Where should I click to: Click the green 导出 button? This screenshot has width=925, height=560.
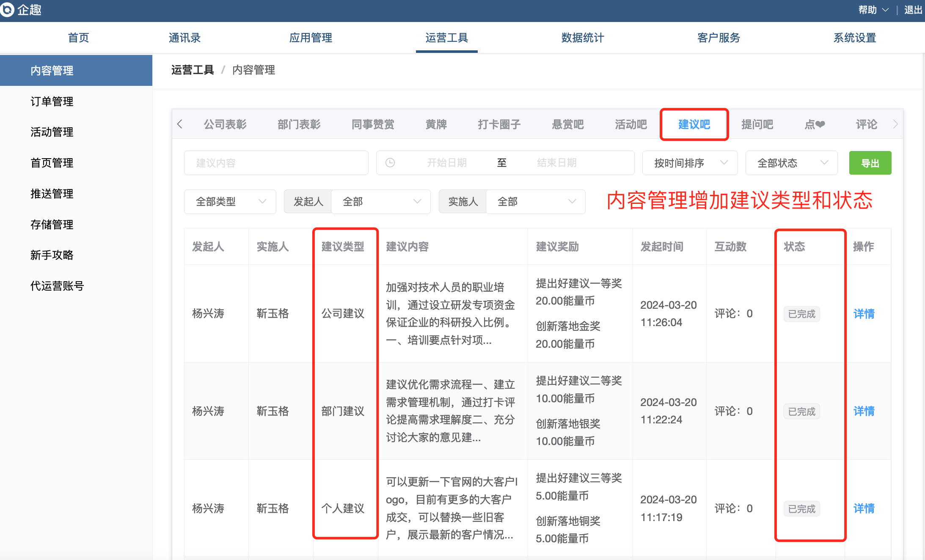(x=870, y=163)
